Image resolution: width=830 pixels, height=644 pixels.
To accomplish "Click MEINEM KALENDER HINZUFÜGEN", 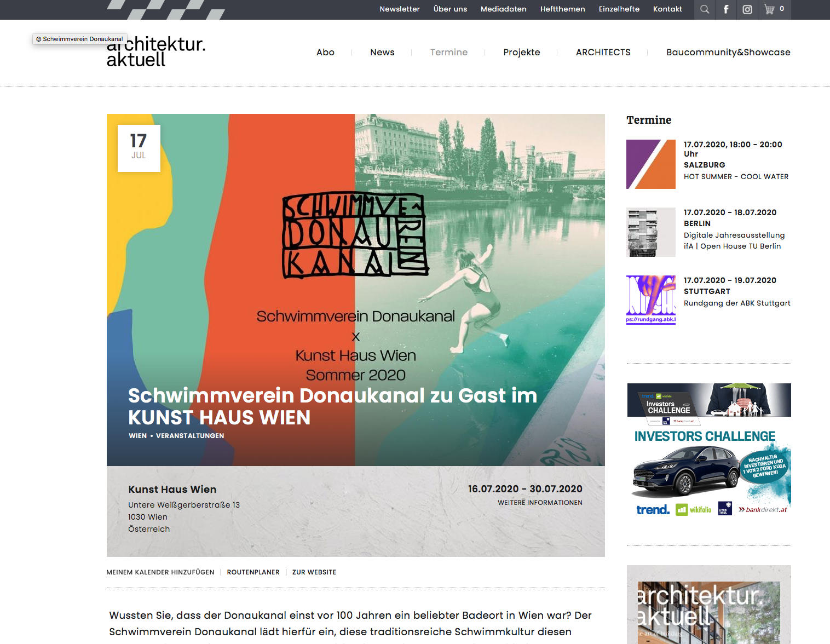I will (160, 572).
